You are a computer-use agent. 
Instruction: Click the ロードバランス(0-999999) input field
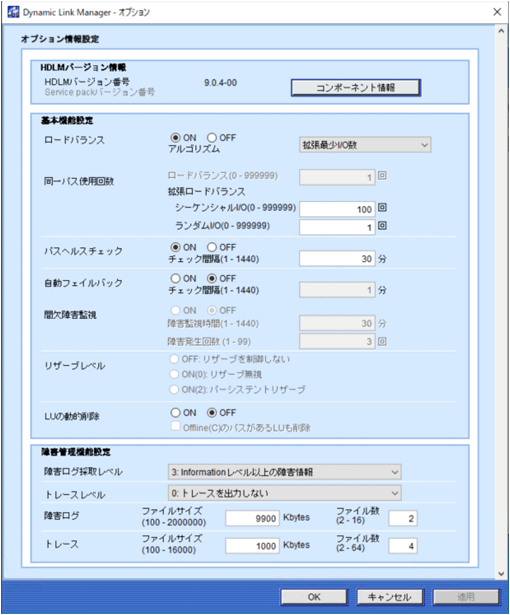point(337,177)
